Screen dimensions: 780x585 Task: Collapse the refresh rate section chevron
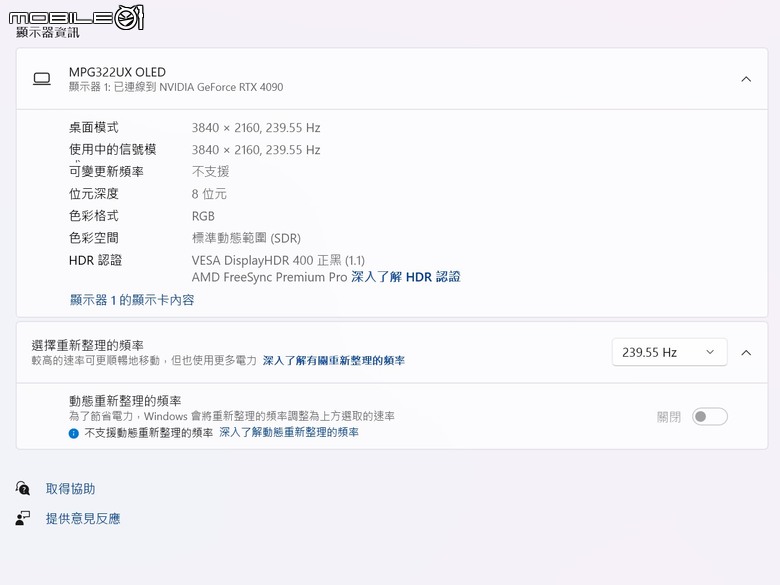(x=746, y=353)
